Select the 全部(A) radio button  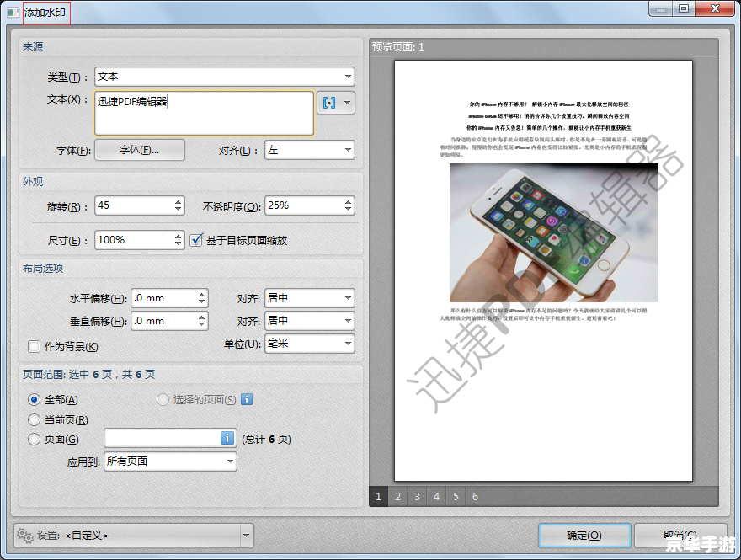click(x=34, y=400)
